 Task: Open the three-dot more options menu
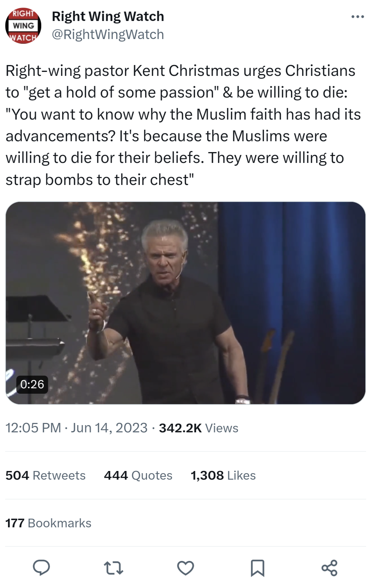[357, 17]
